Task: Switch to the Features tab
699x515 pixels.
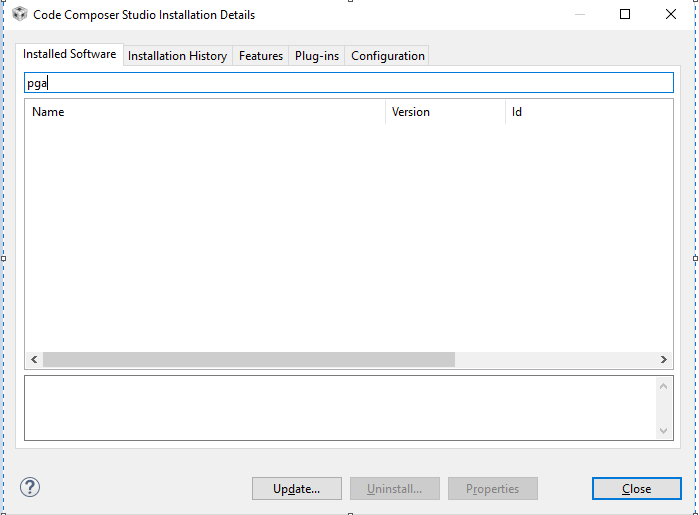Action: pyautogui.click(x=261, y=56)
